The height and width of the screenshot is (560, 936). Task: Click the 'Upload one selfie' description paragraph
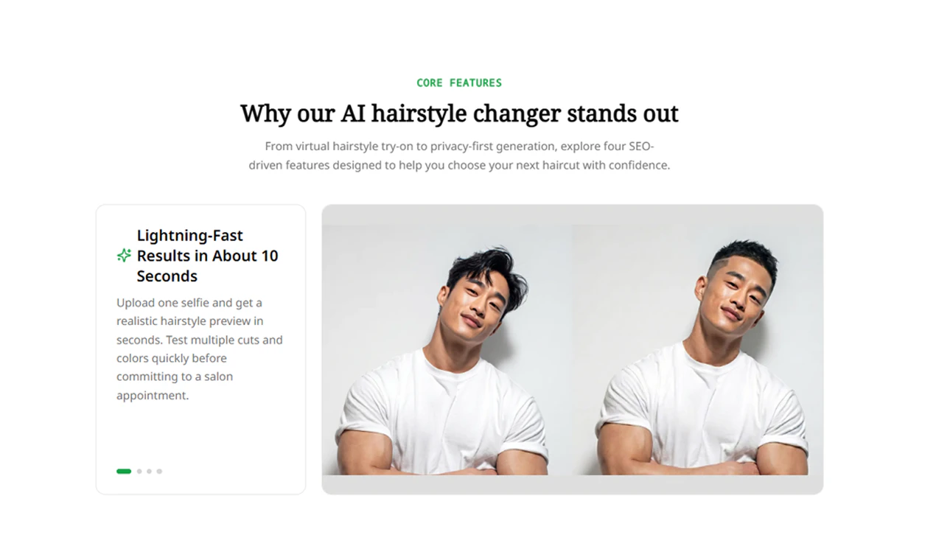click(x=200, y=349)
